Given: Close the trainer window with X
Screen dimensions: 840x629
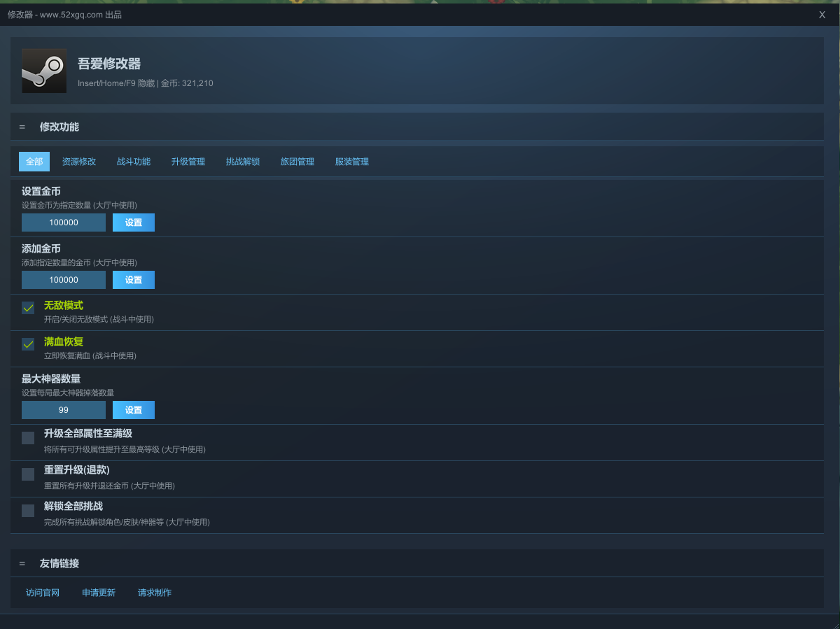Looking at the screenshot, I should (x=822, y=15).
